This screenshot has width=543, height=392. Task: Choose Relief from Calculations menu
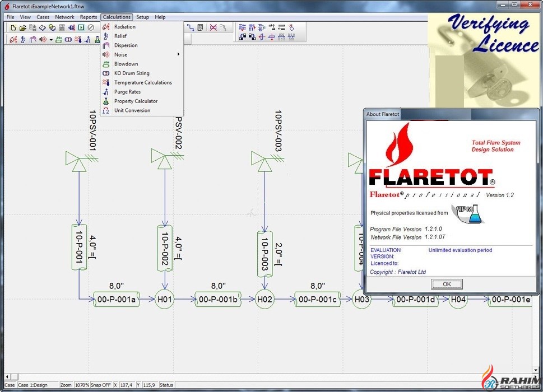tap(142, 36)
